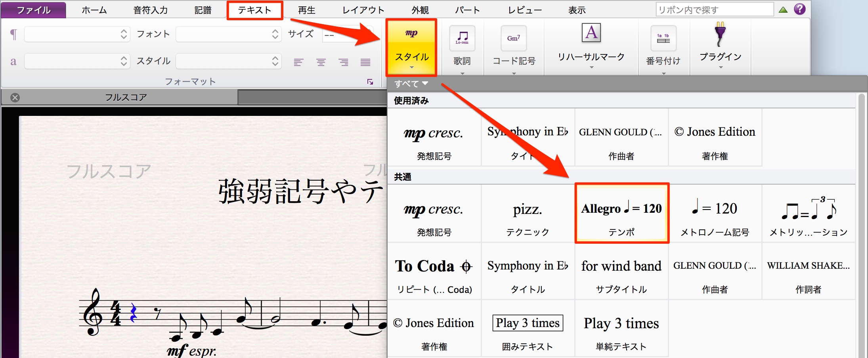Viewport: 868px width, 358px height.
Task: Click the mf espr. expression in the score
Action: coord(191,351)
